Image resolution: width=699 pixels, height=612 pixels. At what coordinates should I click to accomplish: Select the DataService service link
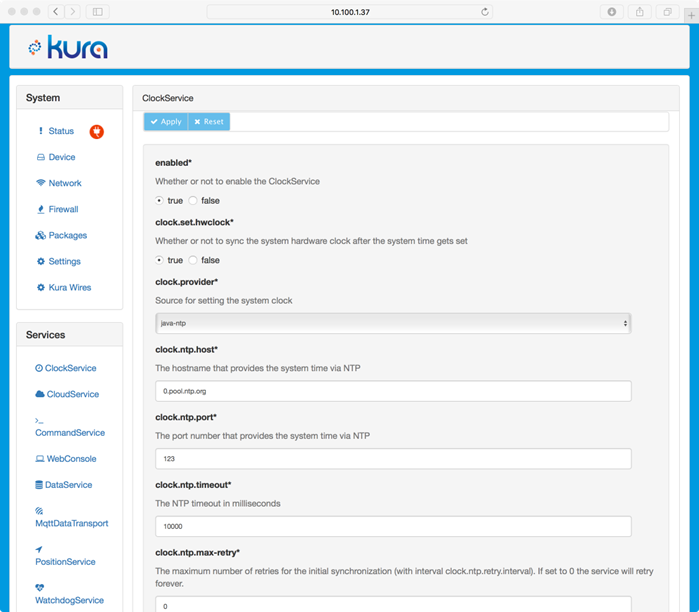pyautogui.click(x=68, y=485)
